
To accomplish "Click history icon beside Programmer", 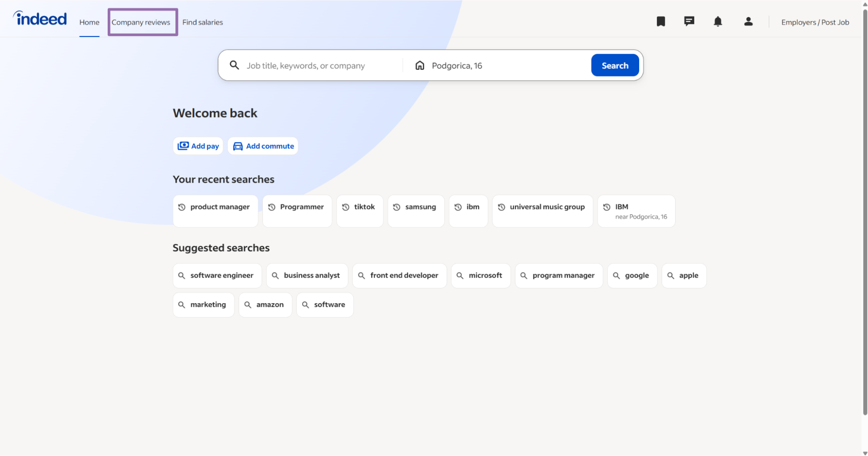I will click(272, 207).
